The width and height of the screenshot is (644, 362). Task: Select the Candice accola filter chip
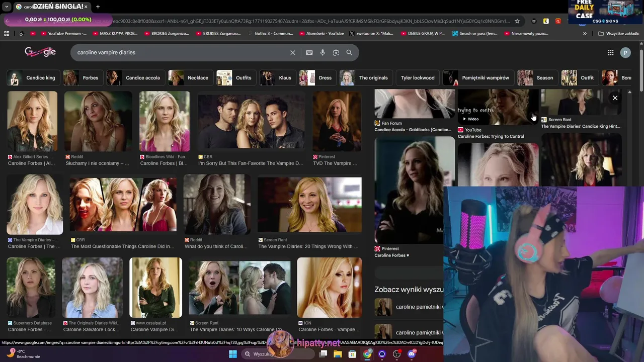click(135, 78)
